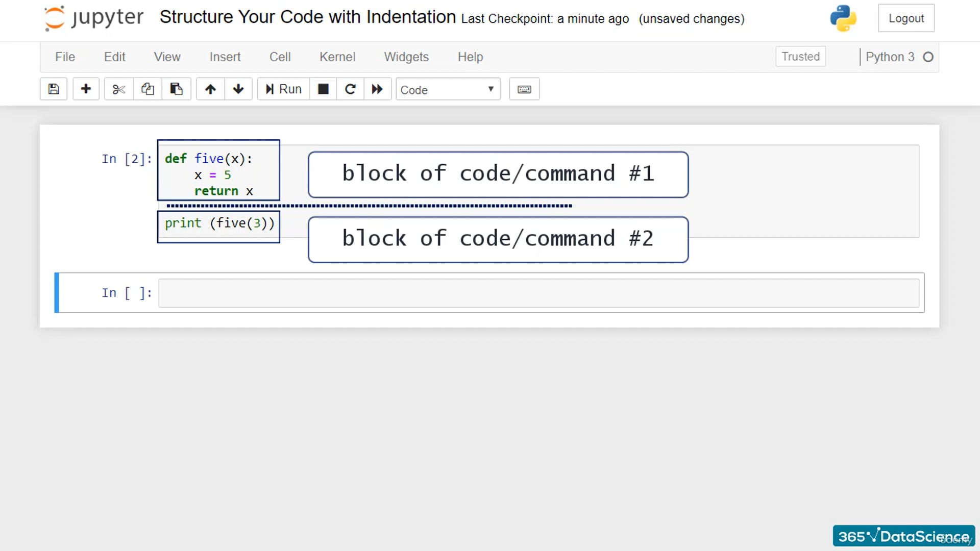Restart and run all with the fast-forward icon

pyautogui.click(x=377, y=89)
